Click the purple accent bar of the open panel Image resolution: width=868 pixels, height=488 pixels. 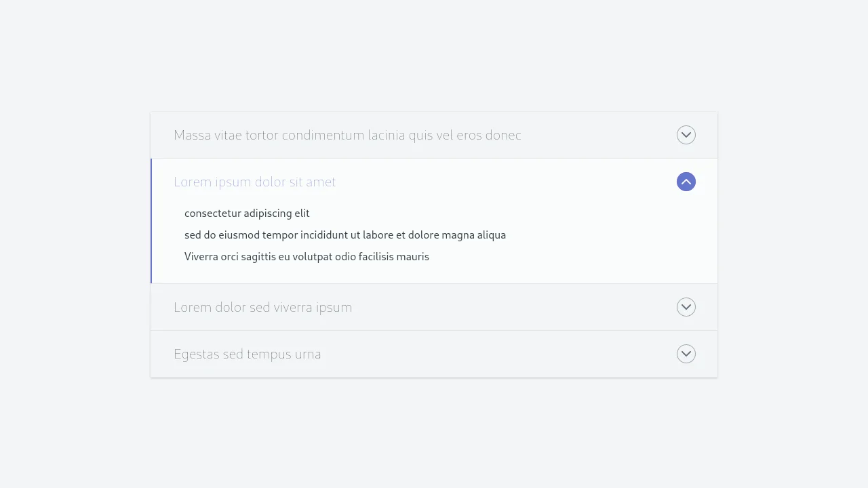151,221
